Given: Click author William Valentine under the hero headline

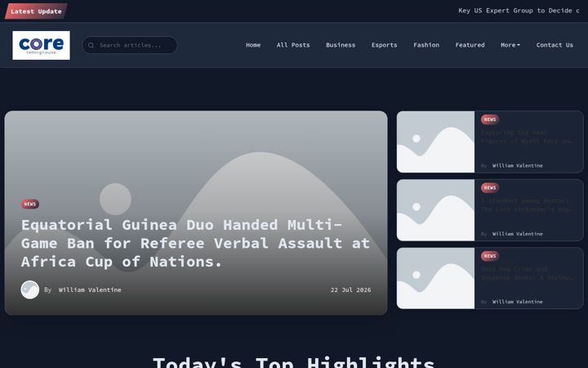Looking at the screenshot, I should pyautogui.click(x=90, y=289).
